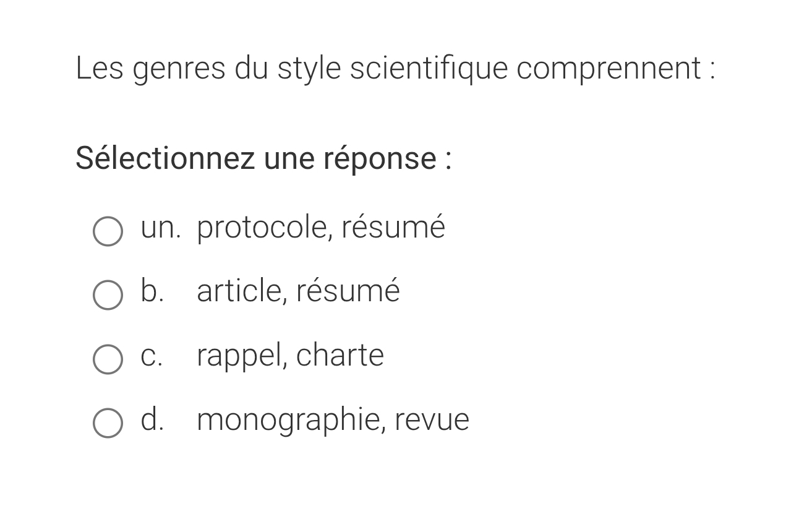Click the 'protocole, résumé' answer text
This screenshot has width=812, height=506.
[320, 227]
